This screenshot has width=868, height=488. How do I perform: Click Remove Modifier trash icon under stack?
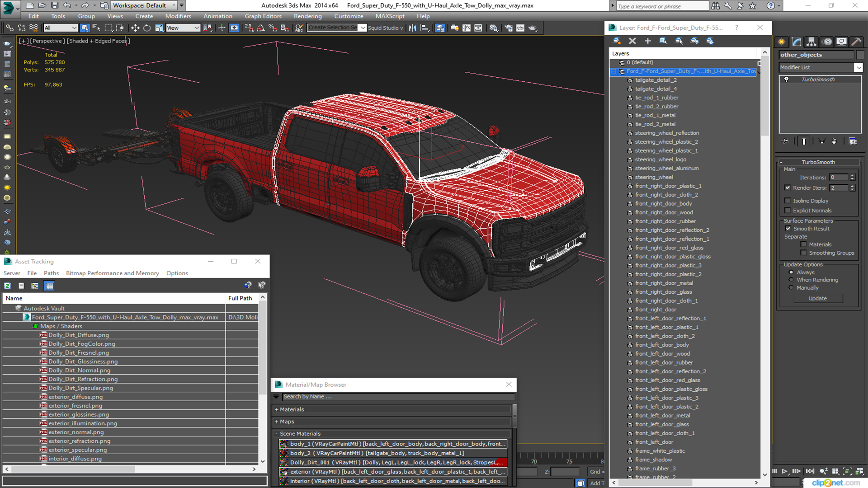click(834, 141)
